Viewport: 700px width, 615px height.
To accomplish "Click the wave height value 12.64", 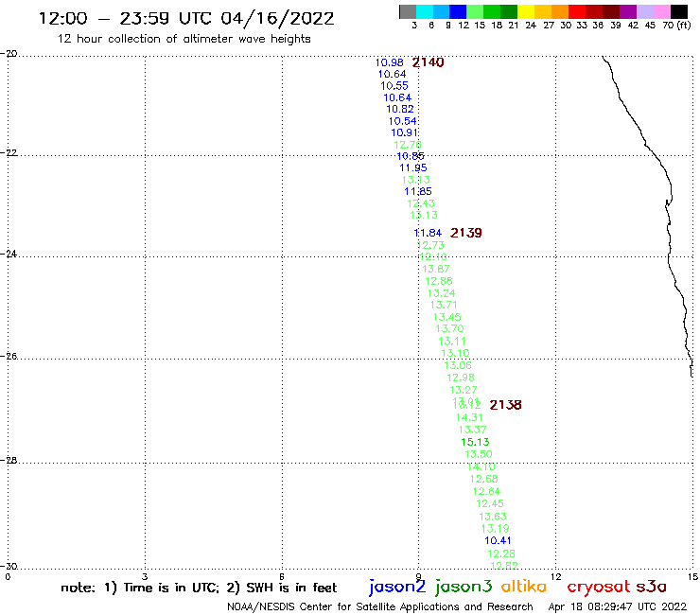I will click(486, 491).
